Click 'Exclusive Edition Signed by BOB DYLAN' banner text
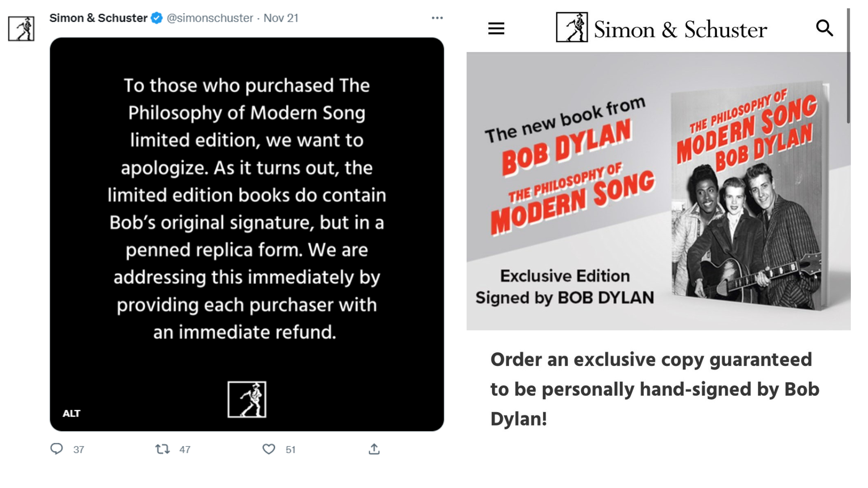 (x=565, y=287)
